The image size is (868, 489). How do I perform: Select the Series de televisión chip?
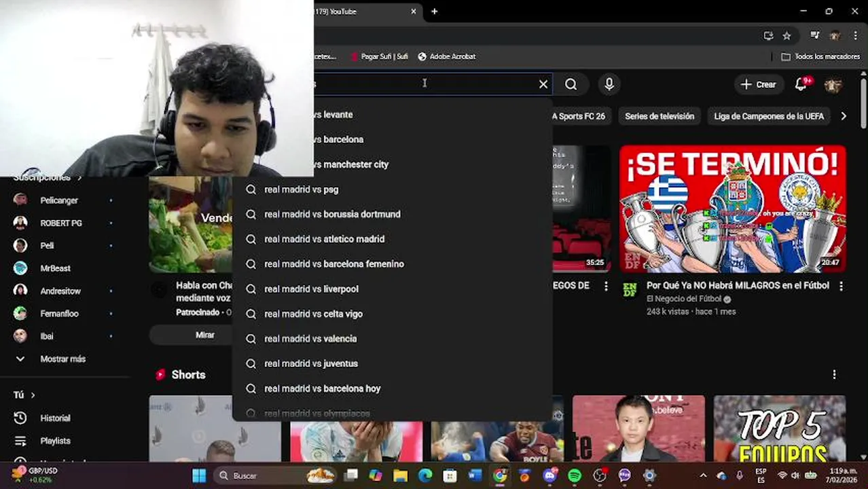[659, 116]
